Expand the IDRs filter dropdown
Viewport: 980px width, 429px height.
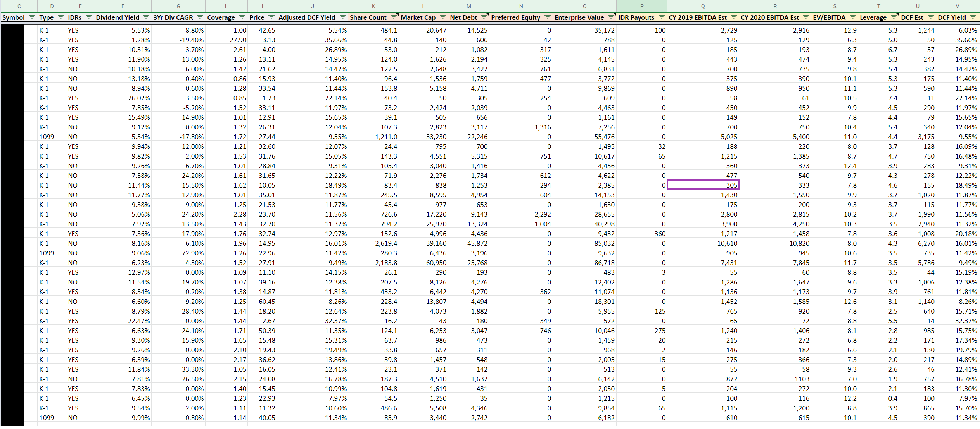[89, 17]
